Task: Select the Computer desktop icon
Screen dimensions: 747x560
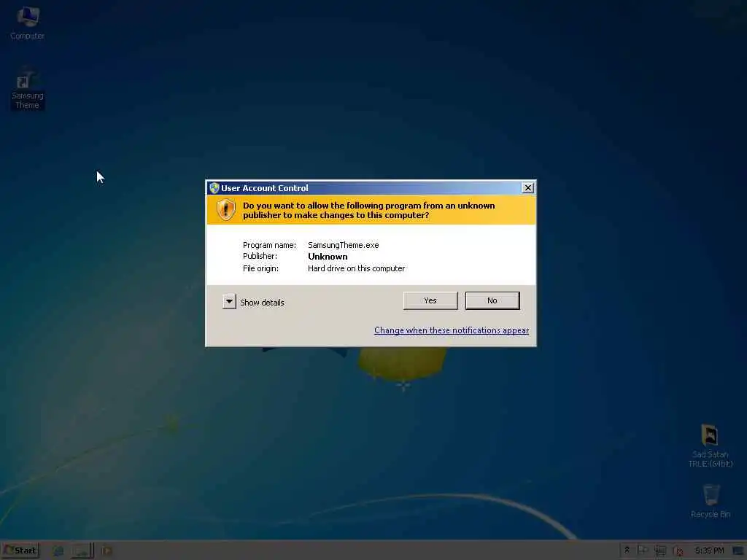Action: coord(28,23)
